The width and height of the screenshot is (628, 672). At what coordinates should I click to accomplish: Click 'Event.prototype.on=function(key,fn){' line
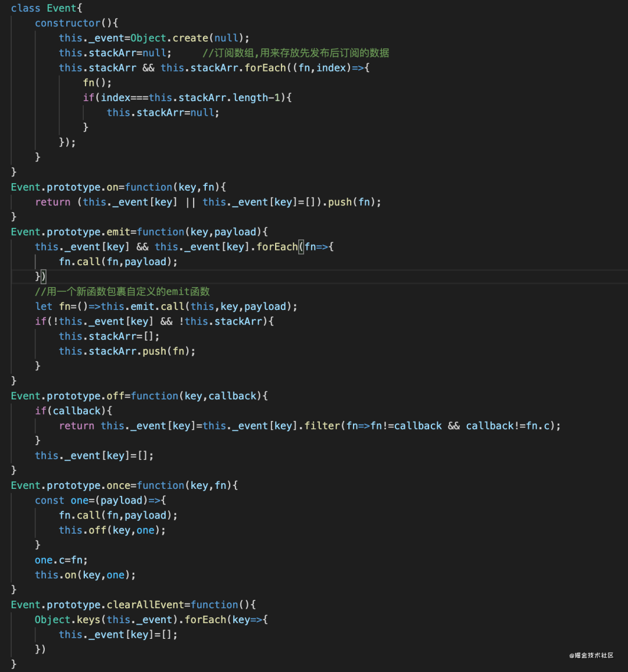coord(118,187)
